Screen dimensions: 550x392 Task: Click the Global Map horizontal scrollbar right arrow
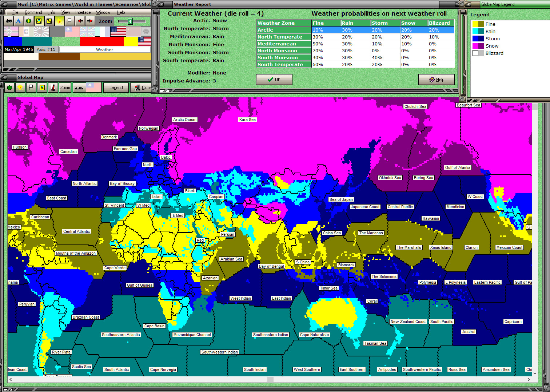[529, 379]
